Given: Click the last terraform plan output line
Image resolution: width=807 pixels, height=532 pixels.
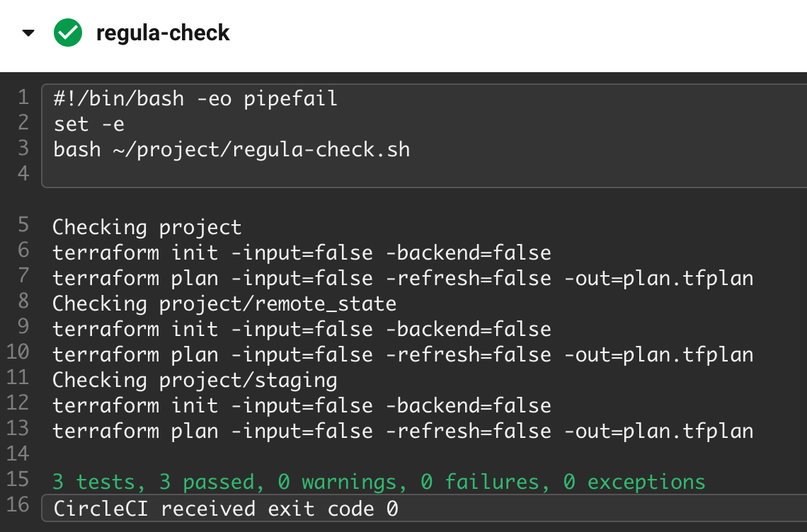Looking at the screenshot, I should click(403, 431).
